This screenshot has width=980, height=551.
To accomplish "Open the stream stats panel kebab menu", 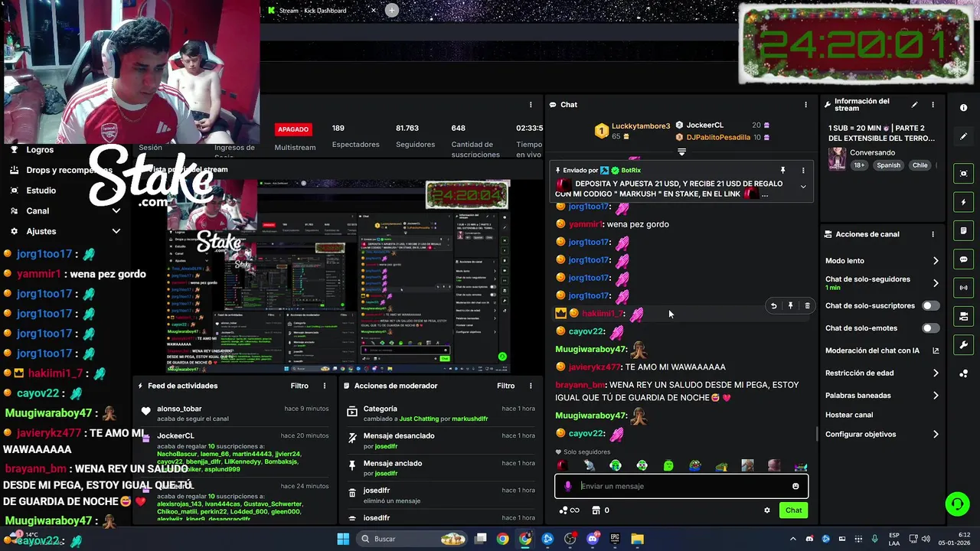I will pos(531,105).
